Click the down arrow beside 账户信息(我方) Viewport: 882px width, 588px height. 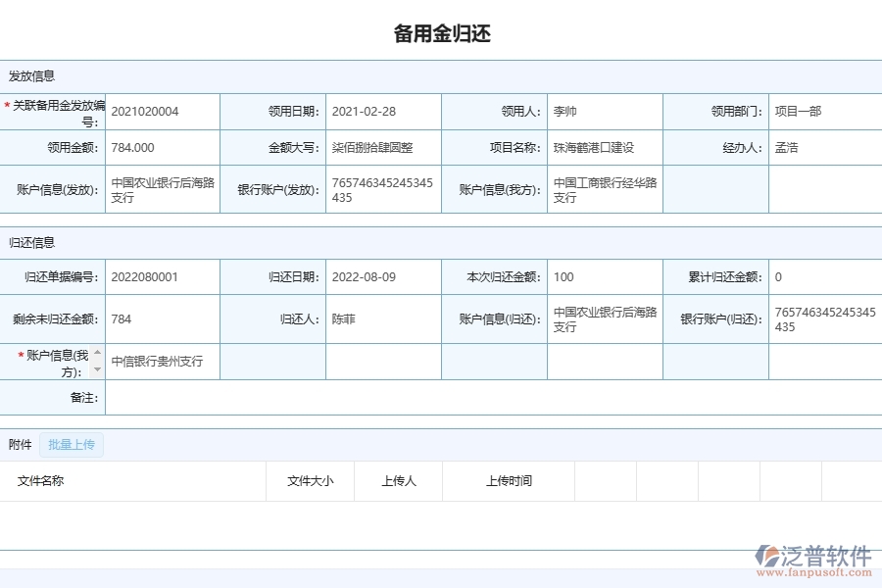coord(98,371)
